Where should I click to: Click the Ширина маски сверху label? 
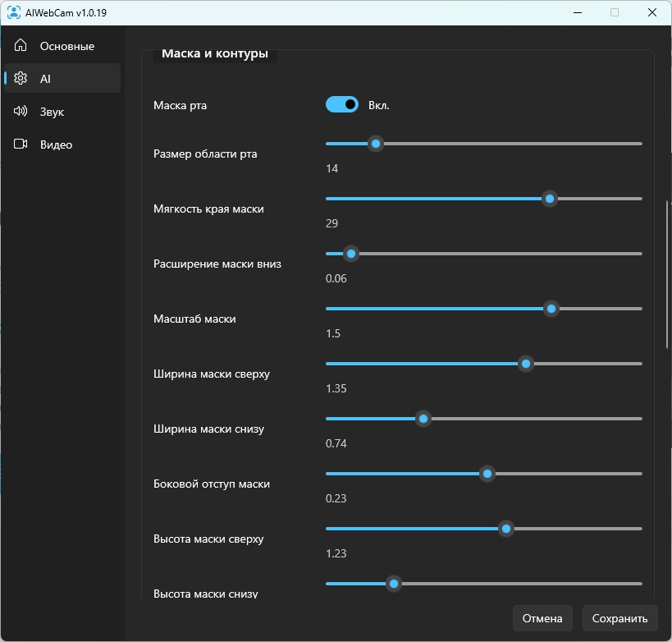[212, 374]
